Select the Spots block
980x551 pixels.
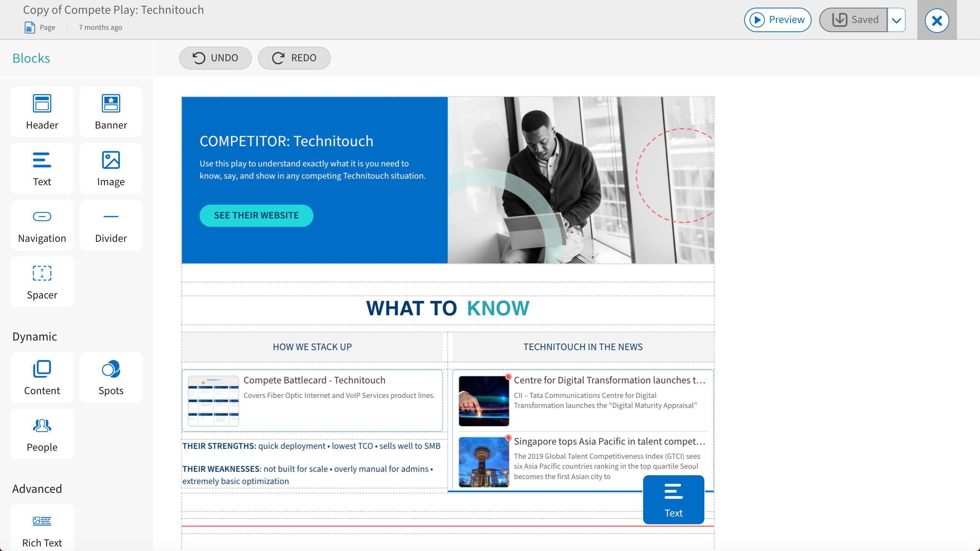pyautogui.click(x=111, y=377)
